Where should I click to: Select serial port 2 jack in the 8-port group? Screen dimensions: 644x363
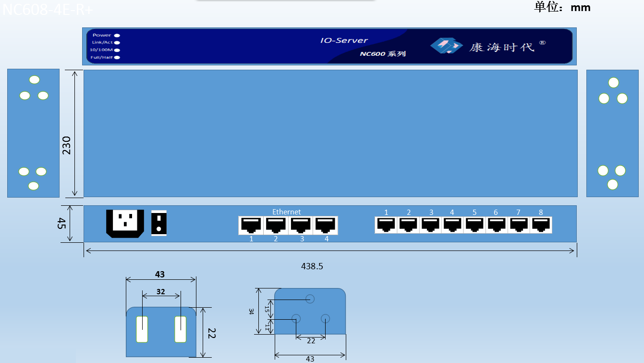pyautogui.click(x=408, y=225)
